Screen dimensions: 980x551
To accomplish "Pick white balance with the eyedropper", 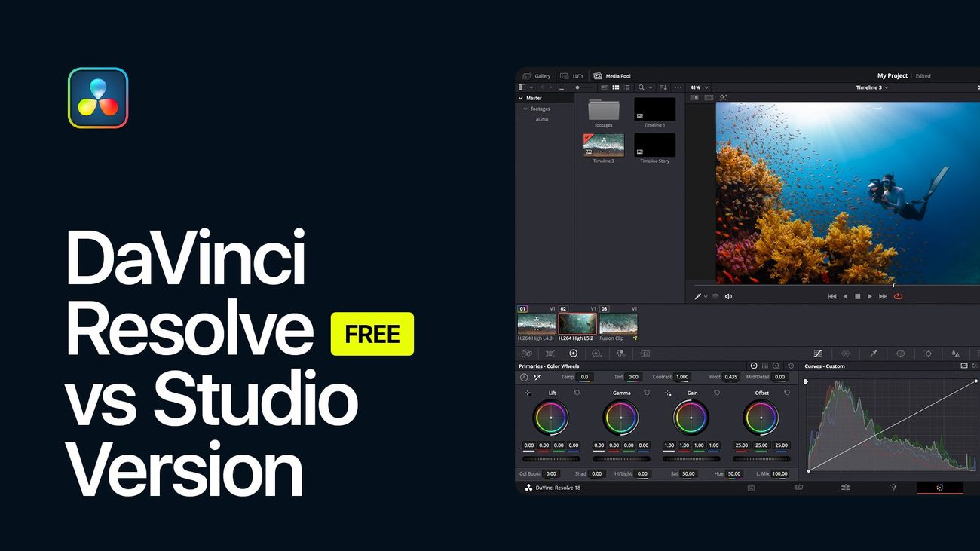I will 537,377.
